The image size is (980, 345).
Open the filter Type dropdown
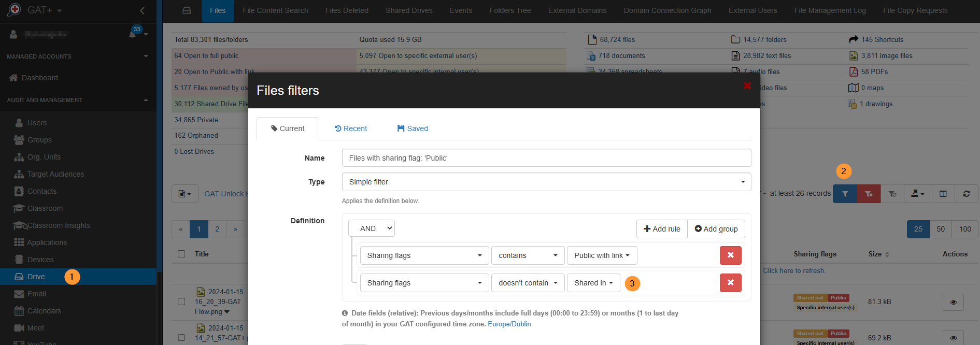546,182
